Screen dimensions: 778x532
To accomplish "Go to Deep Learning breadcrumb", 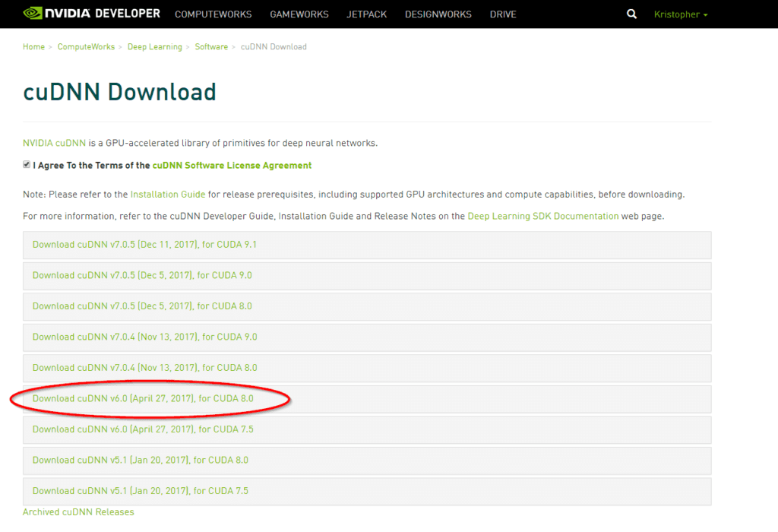I will [155, 46].
